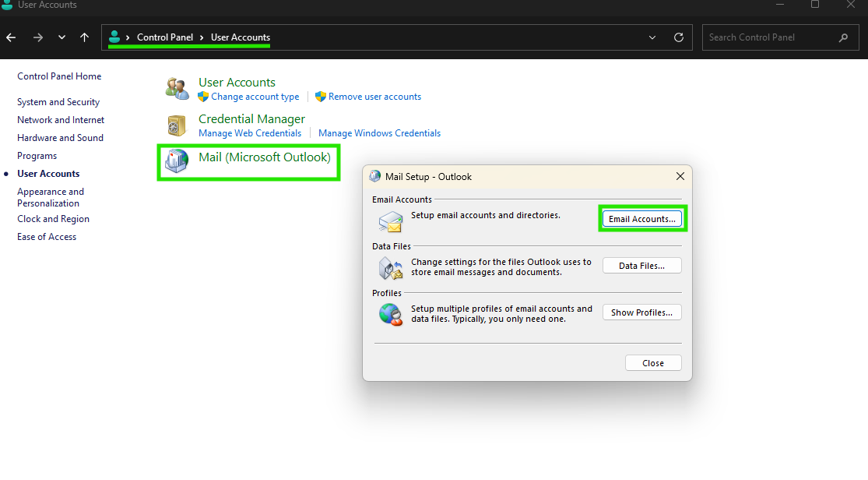Open Control Panel Home
This screenshot has width=868, height=480.
coord(59,76)
